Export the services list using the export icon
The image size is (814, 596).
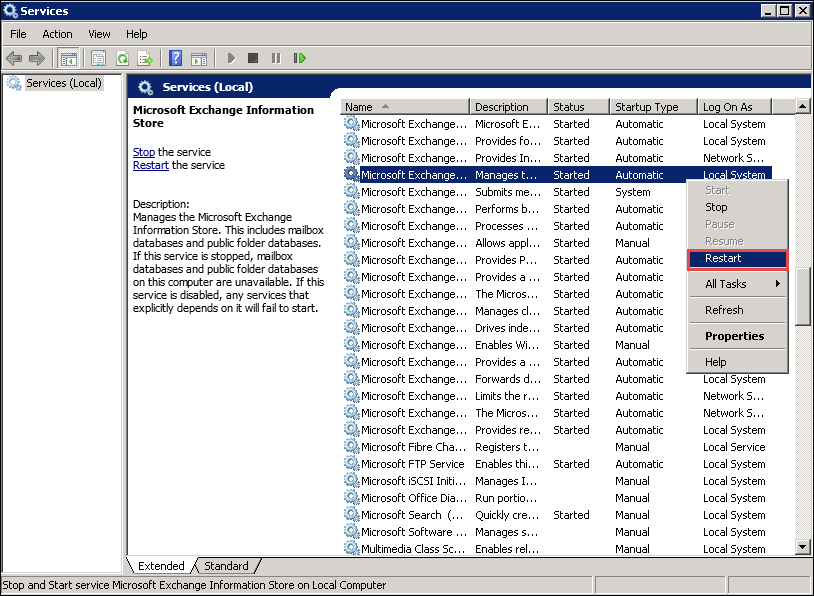(x=145, y=58)
